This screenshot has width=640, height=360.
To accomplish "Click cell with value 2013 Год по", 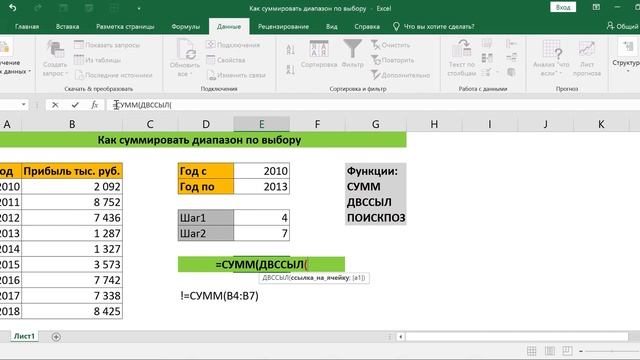I will coord(262,187).
